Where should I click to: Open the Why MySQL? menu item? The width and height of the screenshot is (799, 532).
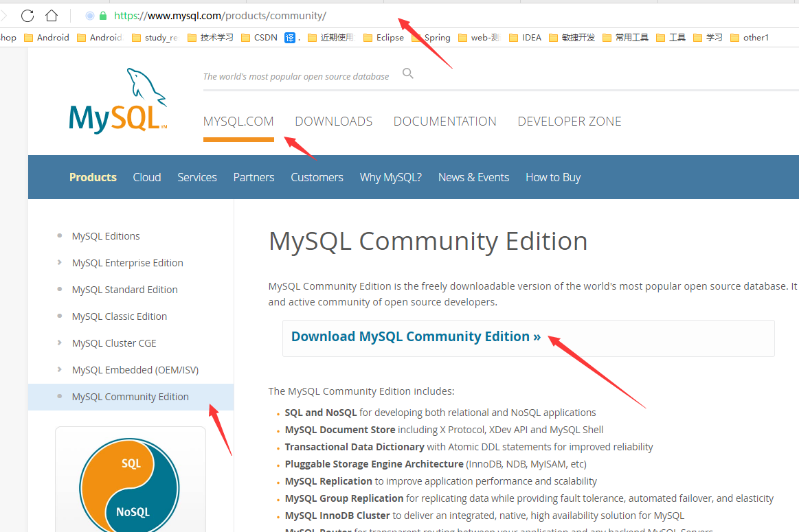[x=391, y=177]
